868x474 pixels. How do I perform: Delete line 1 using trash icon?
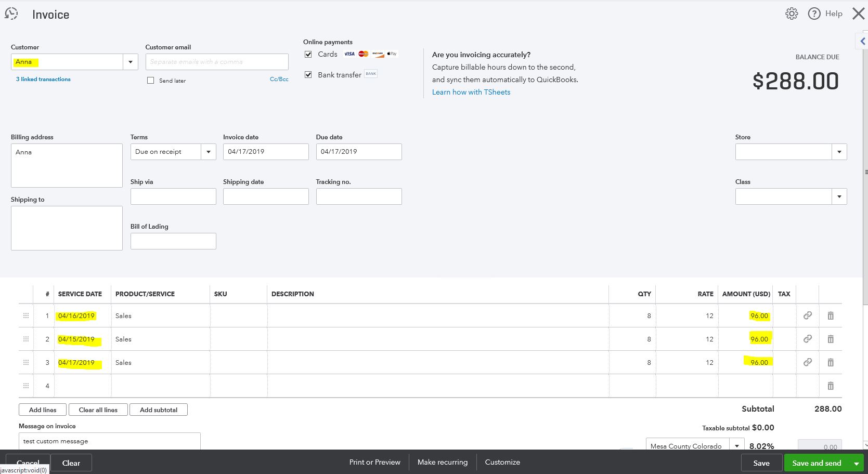tap(831, 315)
